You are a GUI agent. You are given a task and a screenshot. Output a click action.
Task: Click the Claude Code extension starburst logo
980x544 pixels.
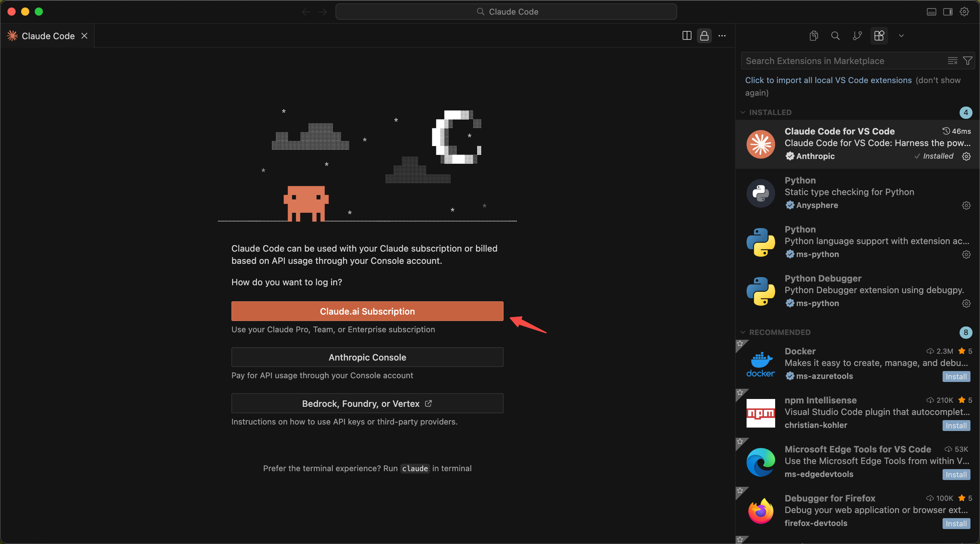(x=761, y=144)
